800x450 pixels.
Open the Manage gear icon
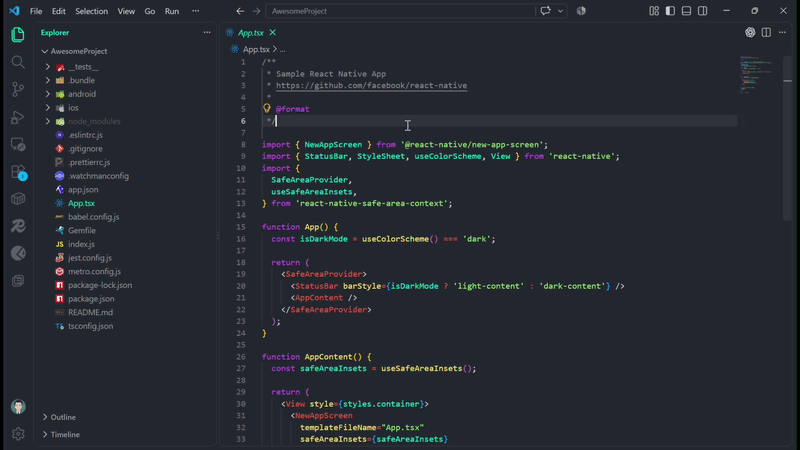[x=18, y=434]
